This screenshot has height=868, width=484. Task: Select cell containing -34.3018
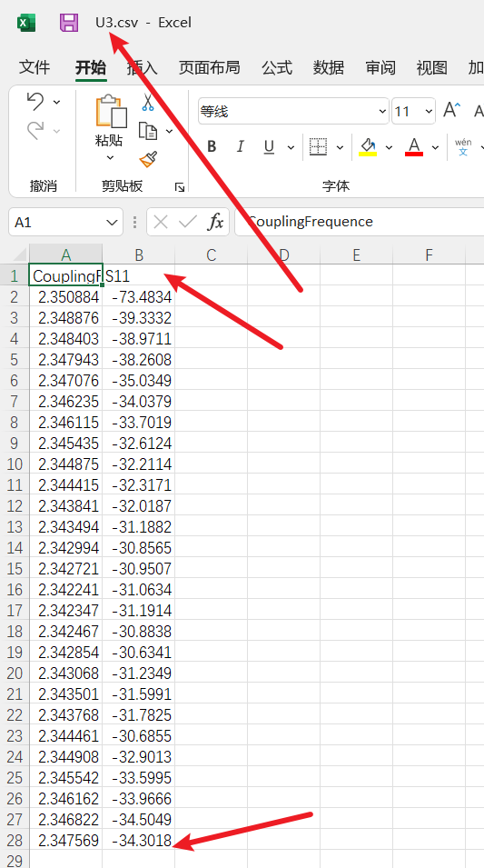coord(139,841)
